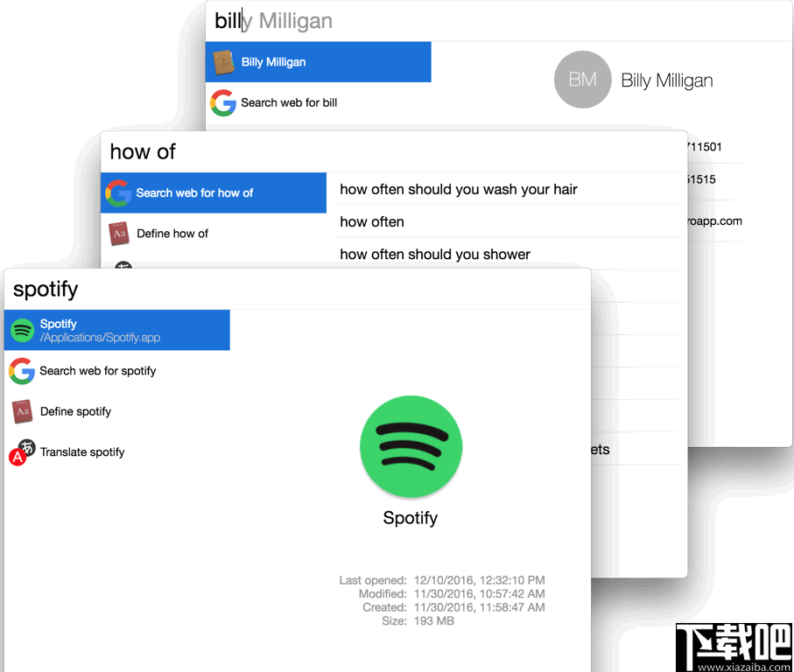Click the phone number ending 1515
The image size is (794, 672).
pos(702,179)
